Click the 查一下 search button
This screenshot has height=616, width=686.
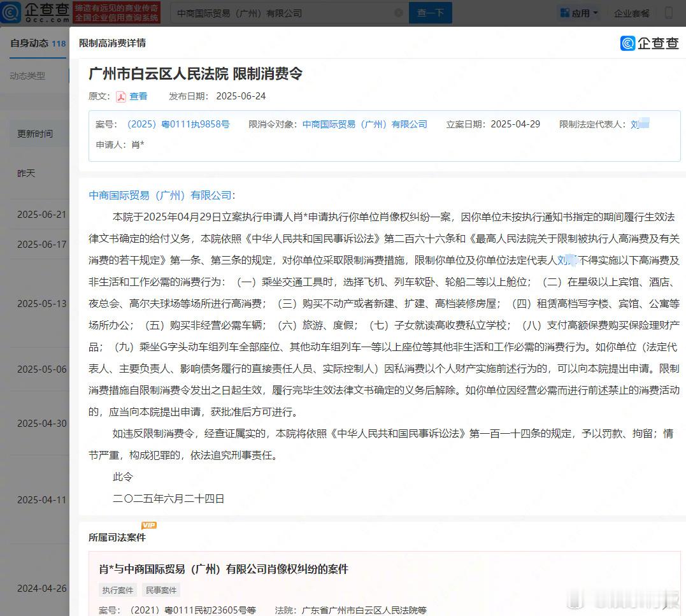(x=431, y=13)
